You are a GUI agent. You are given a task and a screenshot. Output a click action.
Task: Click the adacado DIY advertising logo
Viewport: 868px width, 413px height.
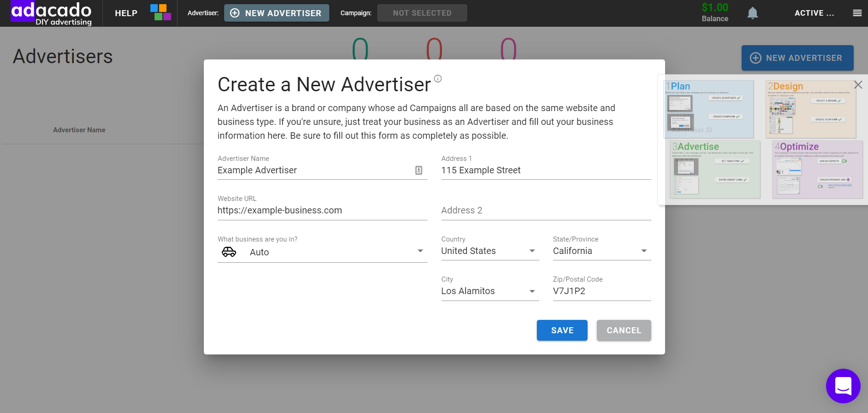coord(51,13)
